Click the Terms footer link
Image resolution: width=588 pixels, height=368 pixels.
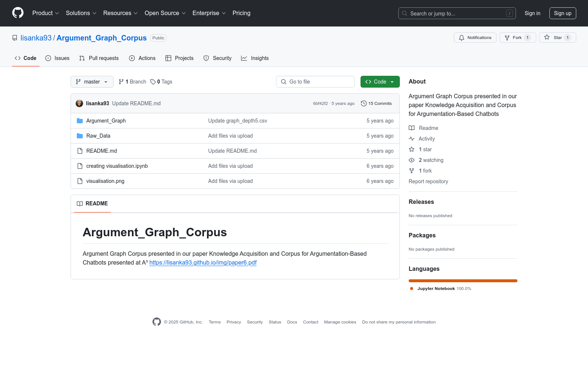point(215,322)
